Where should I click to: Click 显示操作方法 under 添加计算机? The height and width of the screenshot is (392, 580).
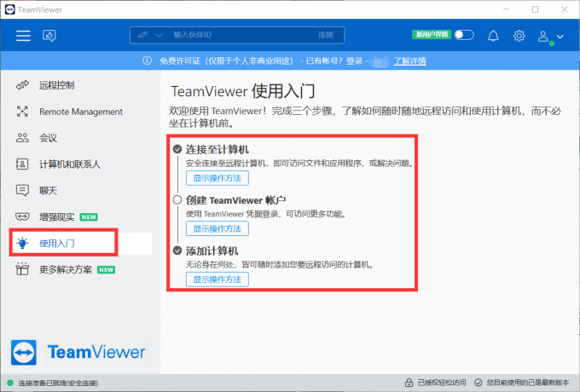pyautogui.click(x=217, y=280)
